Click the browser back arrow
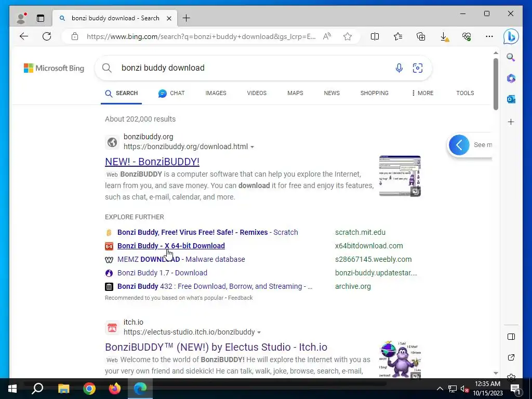The image size is (532, 399). tap(24, 36)
